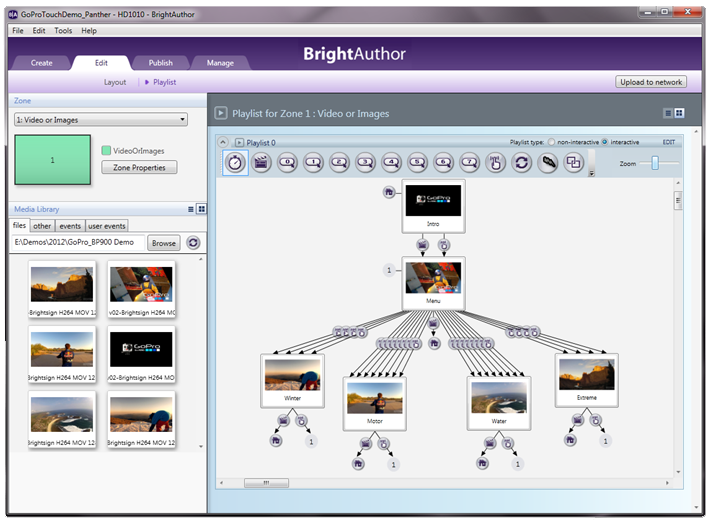The width and height of the screenshot is (711, 524).
Task: Switch media library to list view
Action: click(190, 209)
